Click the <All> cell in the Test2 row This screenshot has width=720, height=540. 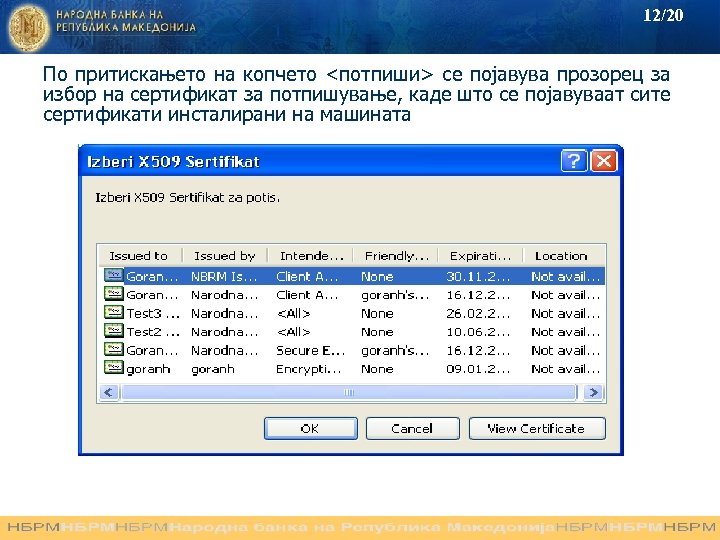293,332
